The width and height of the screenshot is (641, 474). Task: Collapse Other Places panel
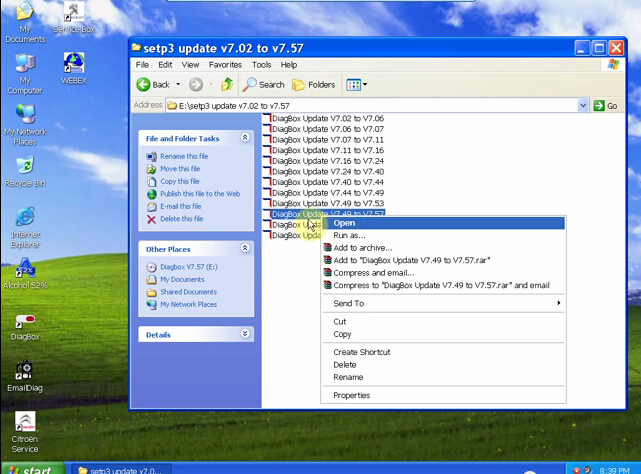coord(245,248)
